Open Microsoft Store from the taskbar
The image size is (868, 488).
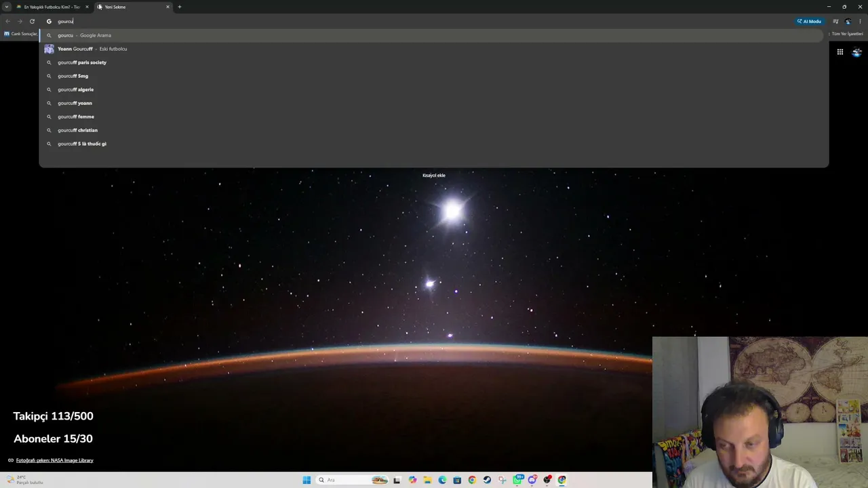tap(457, 480)
